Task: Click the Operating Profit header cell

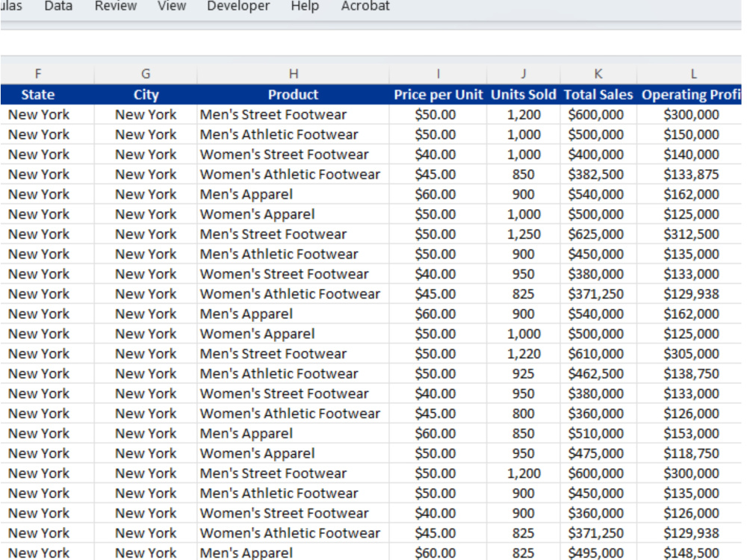Action: pos(689,95)
